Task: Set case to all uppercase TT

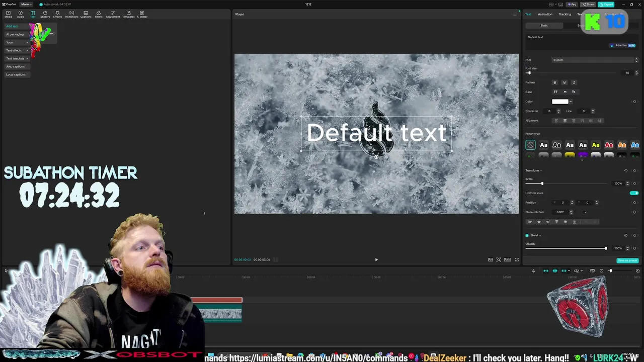Action: click(x=555, y=92)
